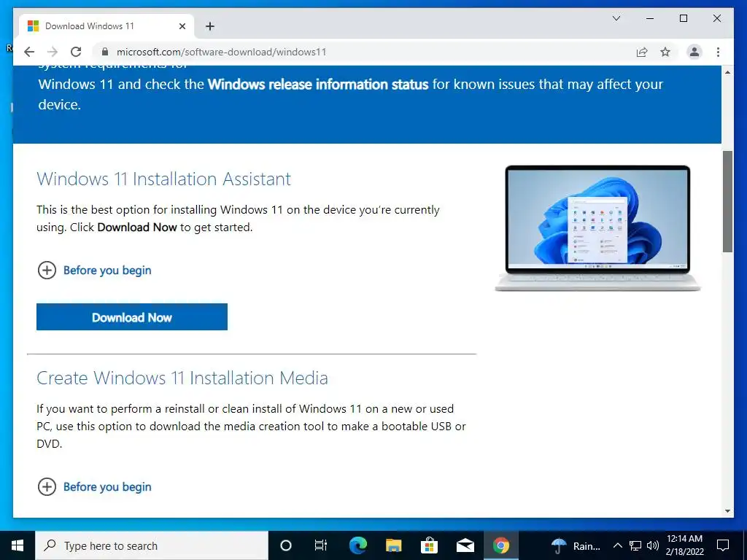The image size is (747, 560).
Task: Open the tab search chevron
Action: pyautogui.click(x=616, y=18)
